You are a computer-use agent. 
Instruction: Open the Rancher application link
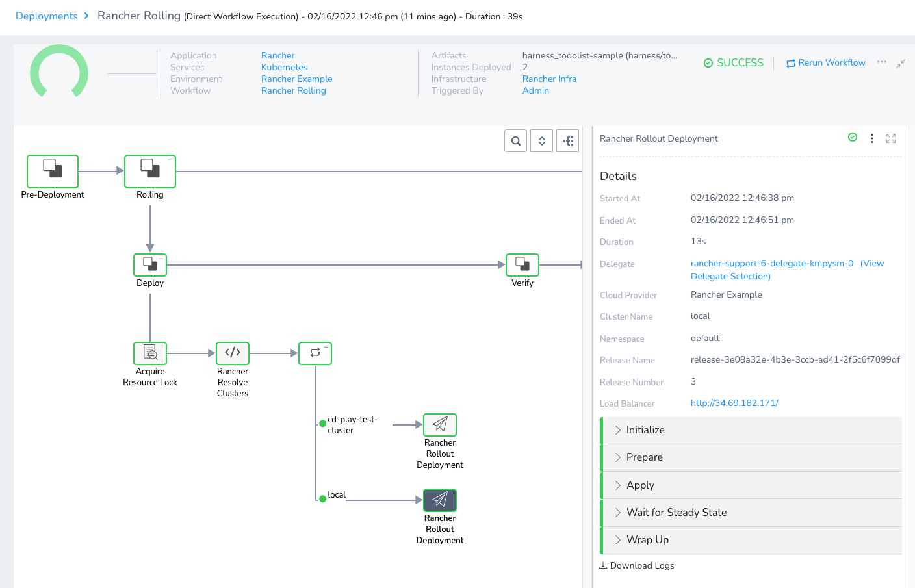[x=278, y=55]
